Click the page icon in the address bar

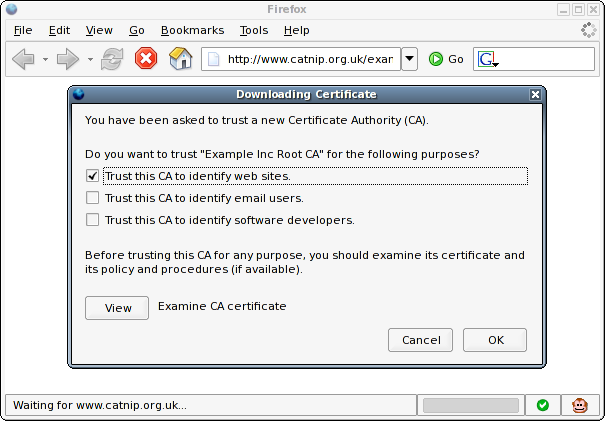point(213,59)
